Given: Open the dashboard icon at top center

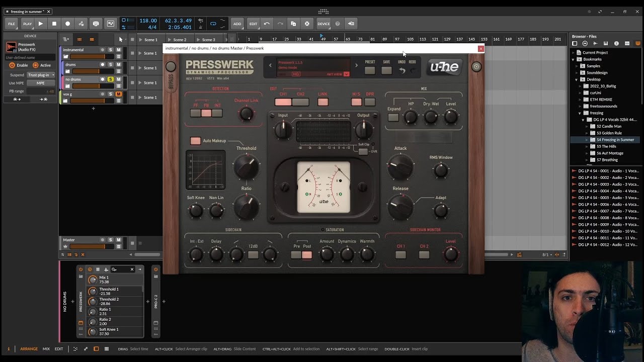Looking at the screenshot, I should click(323, 12).
